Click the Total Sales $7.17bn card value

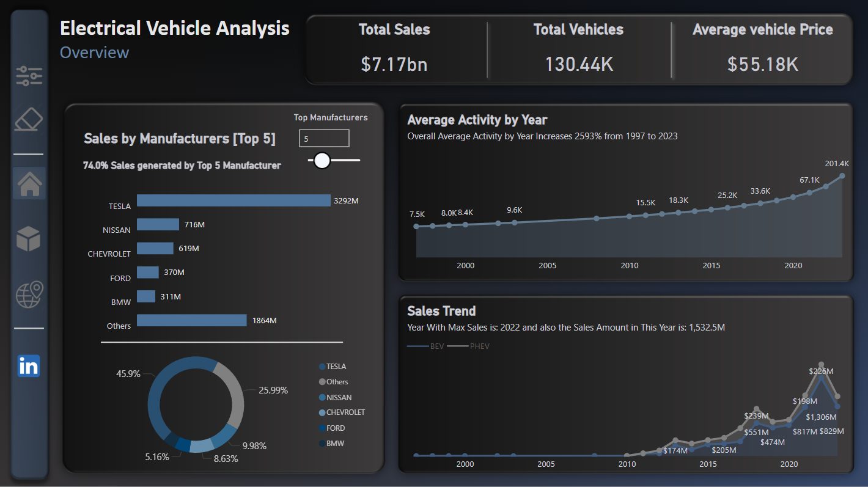[394, 64]
